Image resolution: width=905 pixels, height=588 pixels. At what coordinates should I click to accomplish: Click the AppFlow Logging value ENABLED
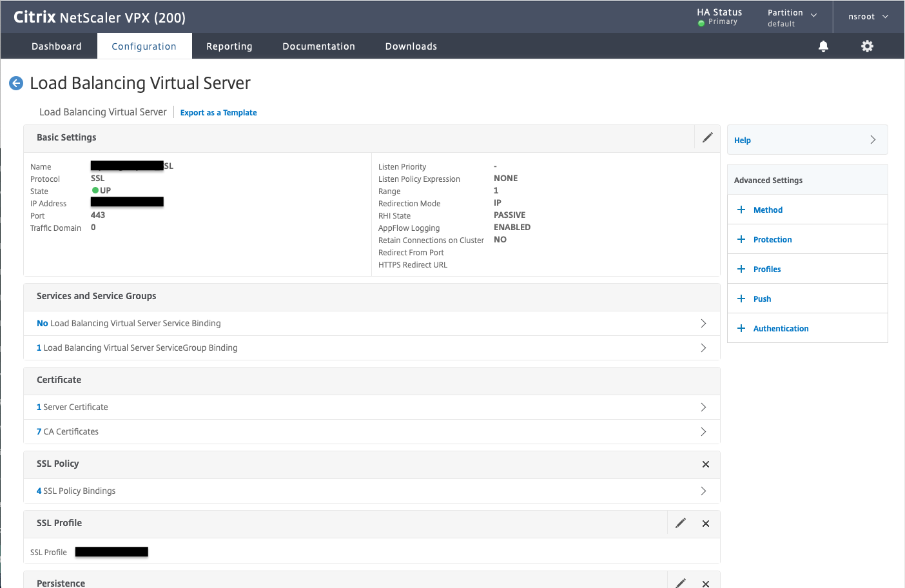512,228
